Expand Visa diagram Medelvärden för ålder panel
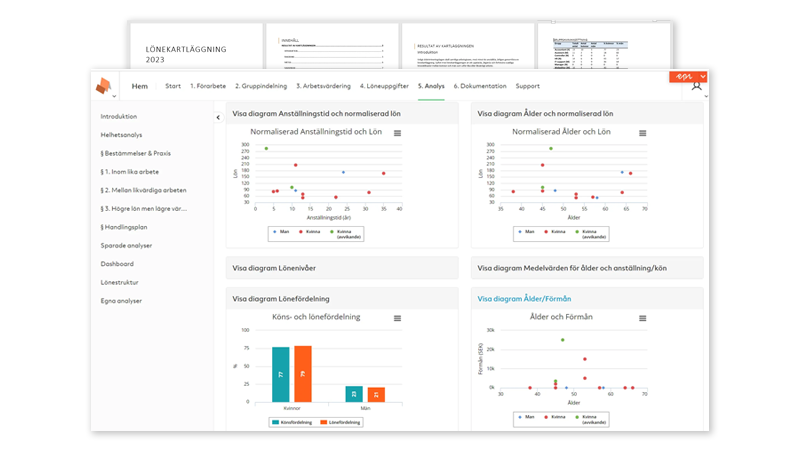The height and width of the screenshot is (450, 800). pos(585,268)
